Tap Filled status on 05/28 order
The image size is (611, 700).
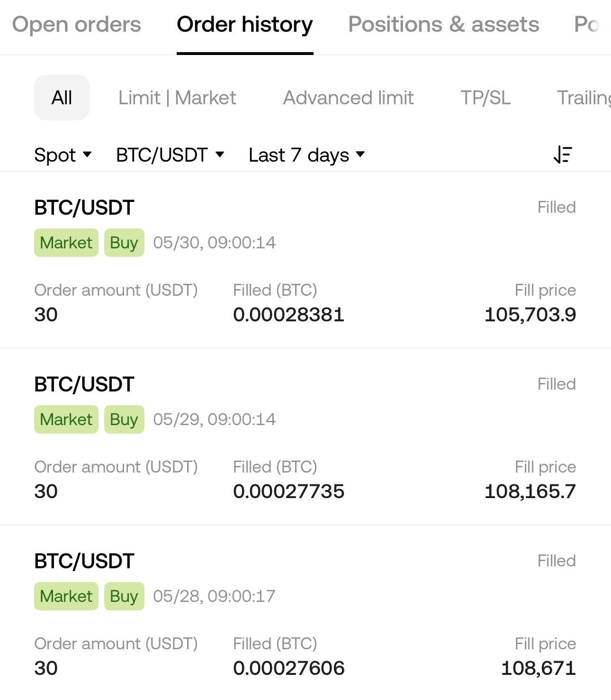point(557,561)
